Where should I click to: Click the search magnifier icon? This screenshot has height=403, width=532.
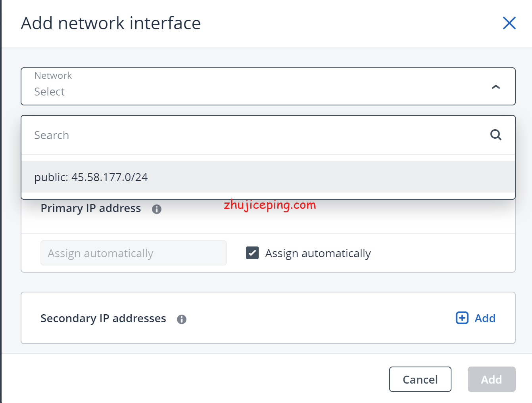[x=496, y=135]
